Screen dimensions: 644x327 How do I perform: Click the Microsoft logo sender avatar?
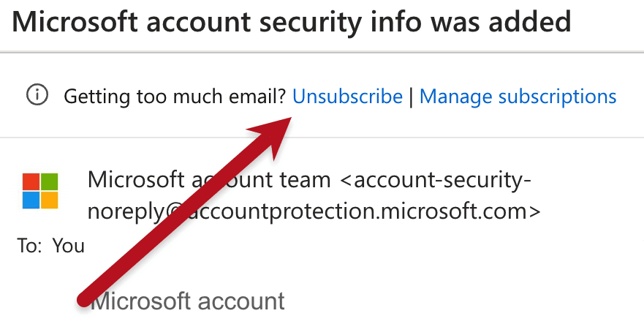(40, 191)
